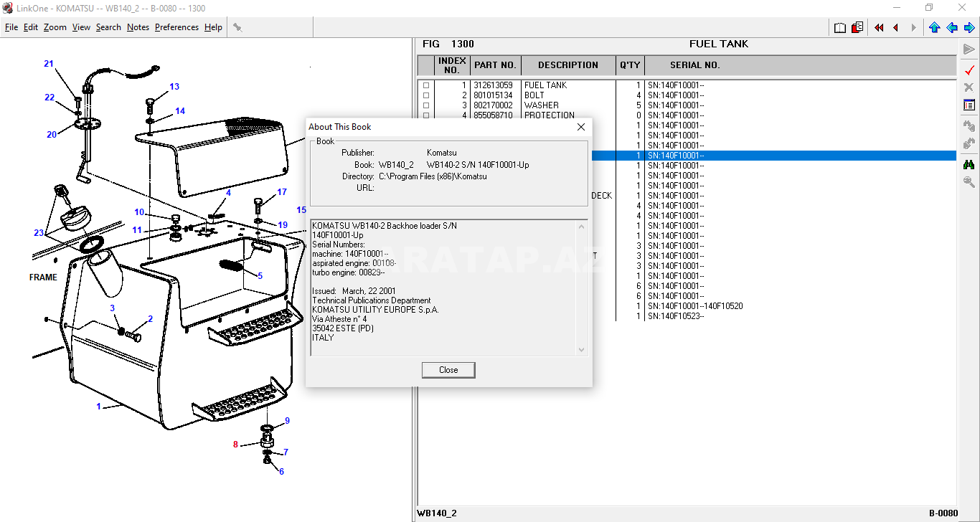The image size is (980, 522).
Task: Click Q'TY column header
Action: click(630, 65)
